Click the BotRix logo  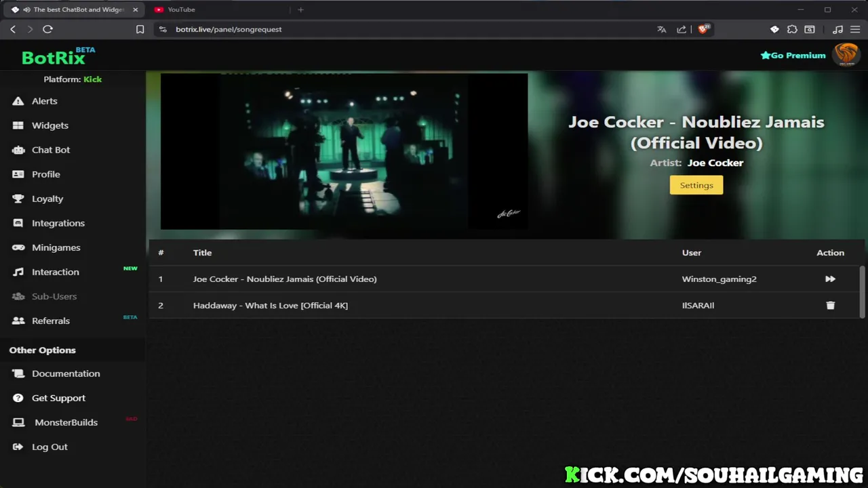58,56
